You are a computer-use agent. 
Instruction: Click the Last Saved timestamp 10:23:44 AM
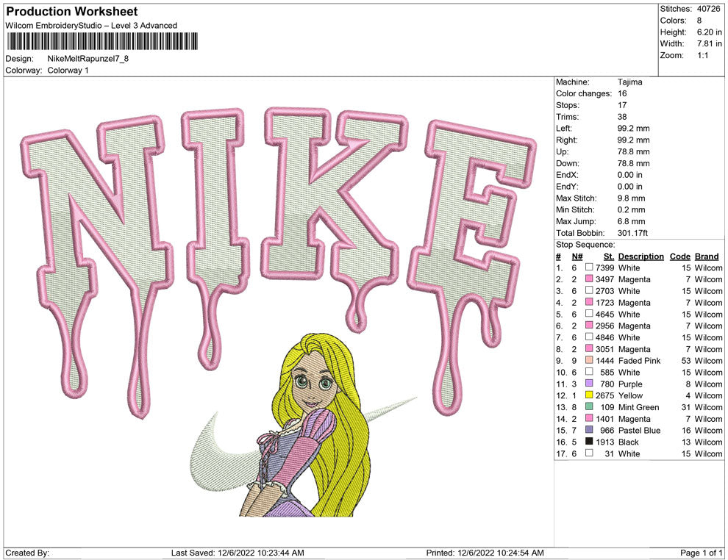[279, 553]
